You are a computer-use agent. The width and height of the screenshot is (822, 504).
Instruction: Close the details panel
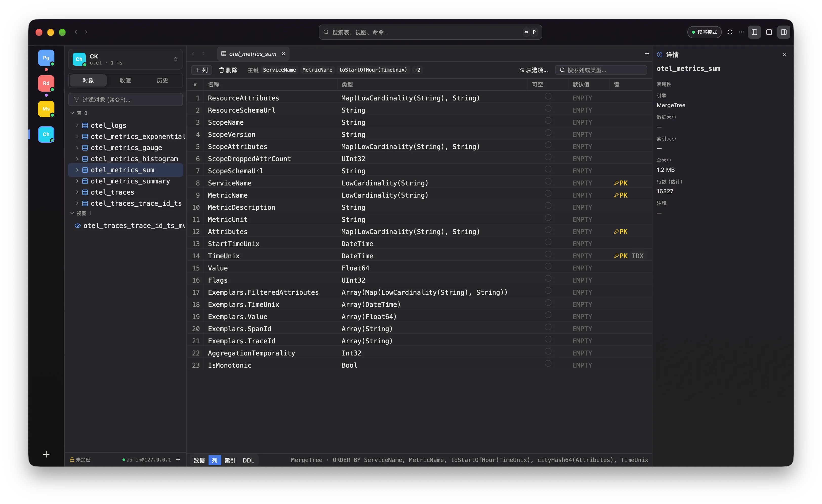(x=784, y=55)
